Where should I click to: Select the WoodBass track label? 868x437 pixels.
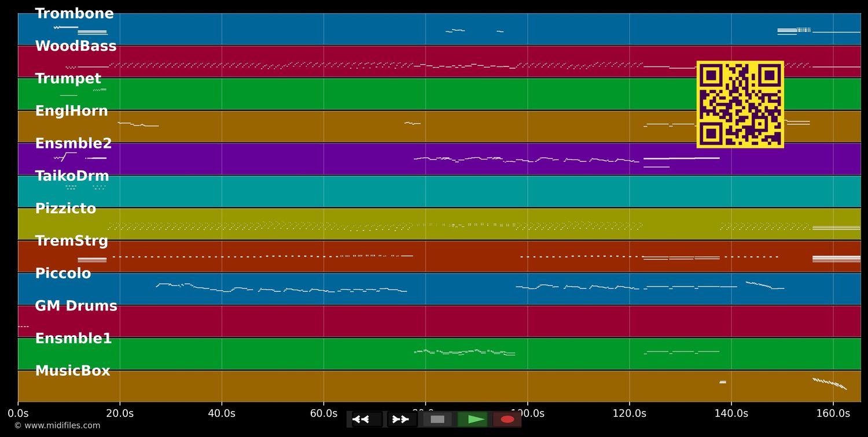click(x=76, y=46)
